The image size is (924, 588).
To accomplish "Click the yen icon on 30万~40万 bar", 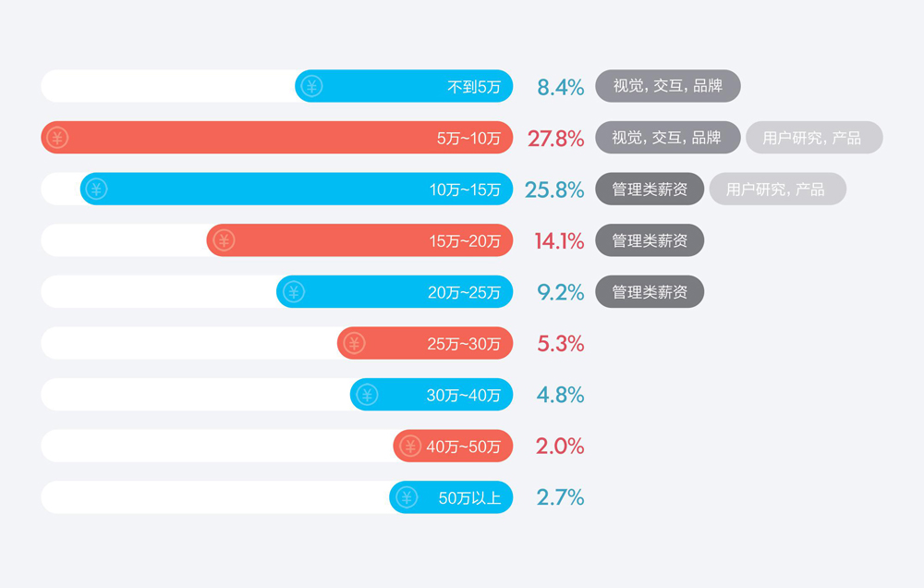I will [x=367, y=395].
